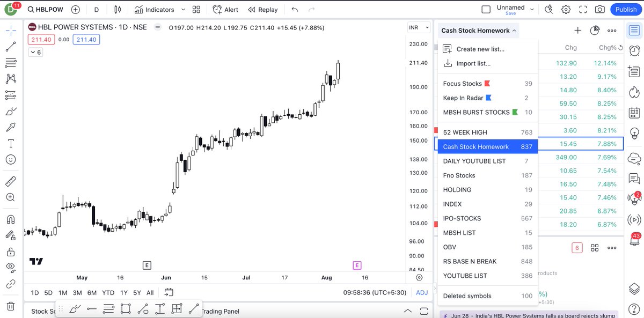
Task: Open MBSH BURST STOCKS list
Action: (x=488, y=113)
